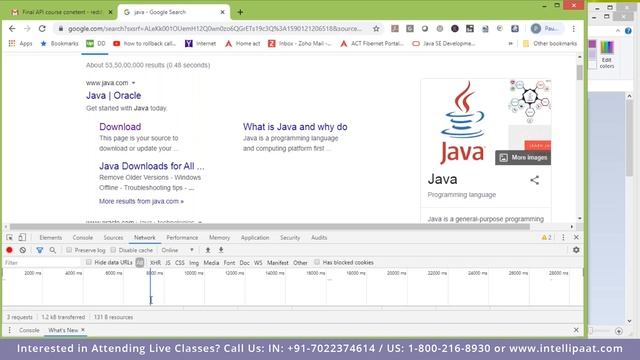Check Has blocked cookies option
The height and width of the screenshot is (360, 640).
coord(317,262)
